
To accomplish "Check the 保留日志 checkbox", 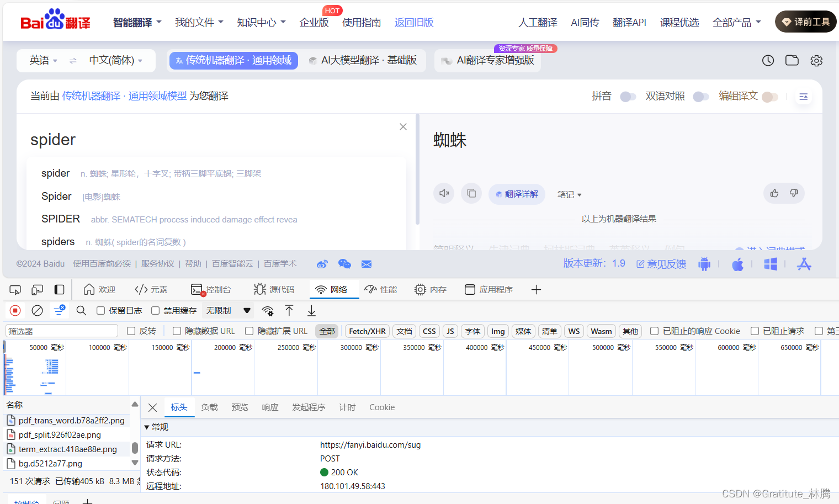I will click(100, 310).
